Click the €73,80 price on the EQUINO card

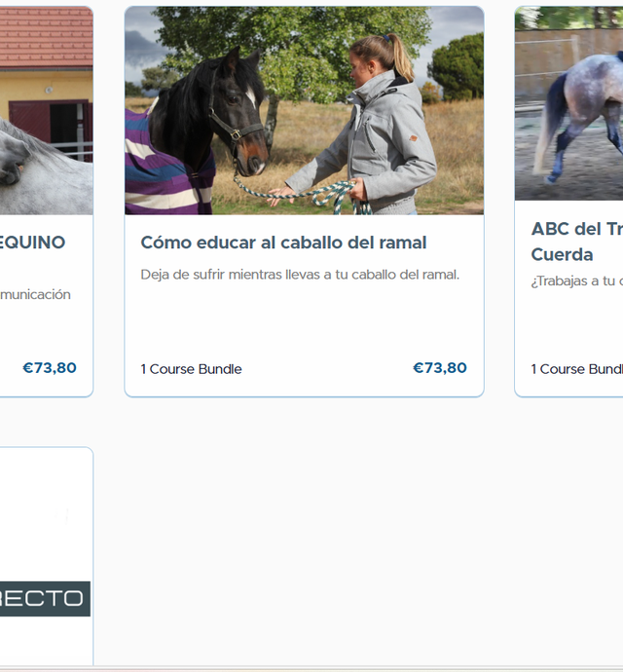tap(50, 368)
